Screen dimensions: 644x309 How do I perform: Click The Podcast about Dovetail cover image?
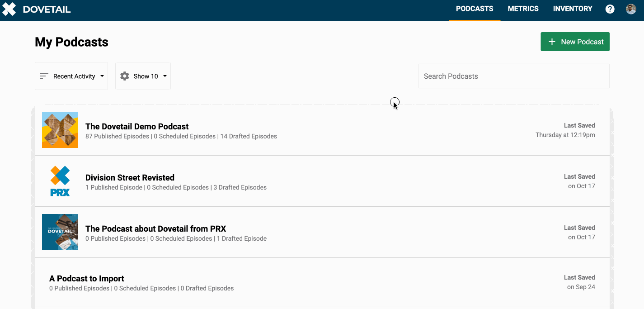pos(60,232)
